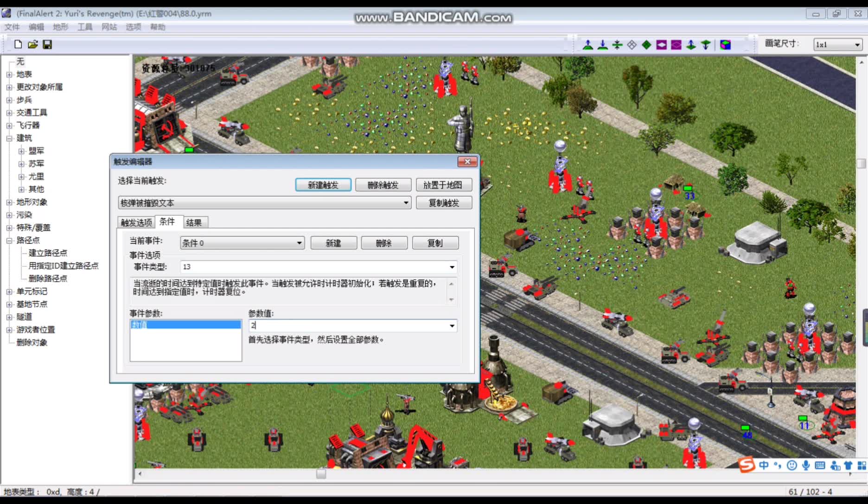This screenshot has width=868, height=504.
Task: Open the current trigger 核弹被摧毁文本 dropdown
Action: coord(406,203)
